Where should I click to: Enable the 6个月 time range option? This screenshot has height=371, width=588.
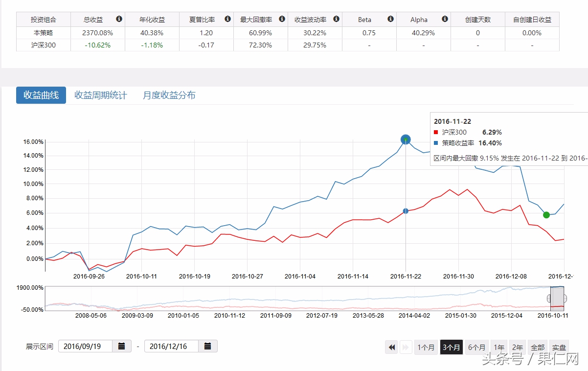coord(476,347)
